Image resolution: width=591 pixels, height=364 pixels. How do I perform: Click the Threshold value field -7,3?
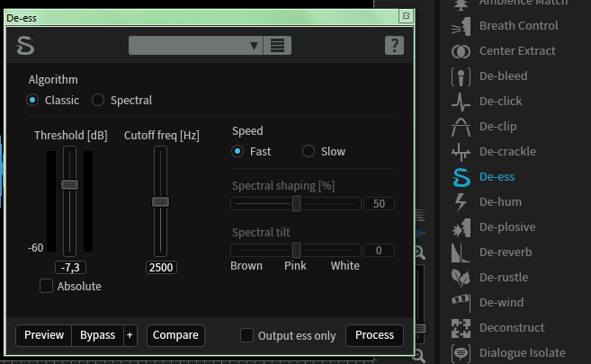click(x=70, y=267)
